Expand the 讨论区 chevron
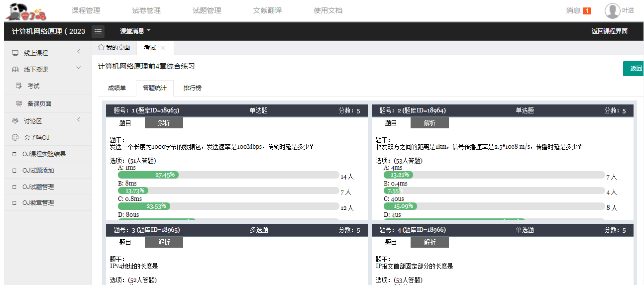This screenshot has height=286, width=644. pos(79,120)
